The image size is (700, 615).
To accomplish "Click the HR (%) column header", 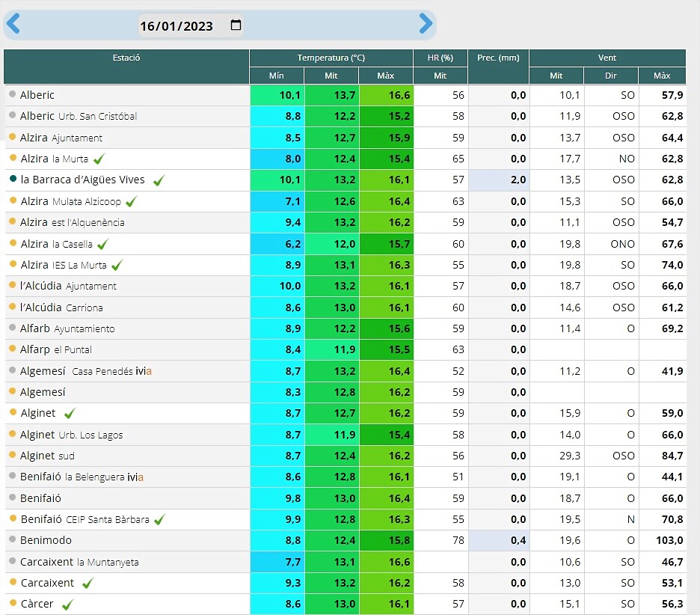I will tap(440, 58).
